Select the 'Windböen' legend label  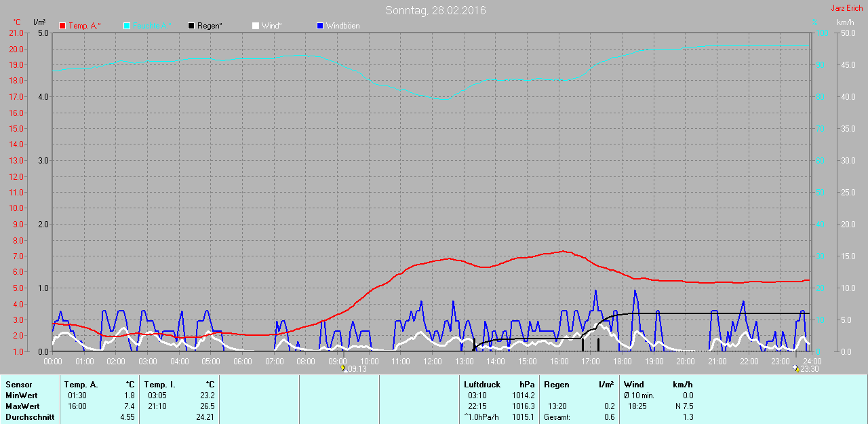pos(343,26)
